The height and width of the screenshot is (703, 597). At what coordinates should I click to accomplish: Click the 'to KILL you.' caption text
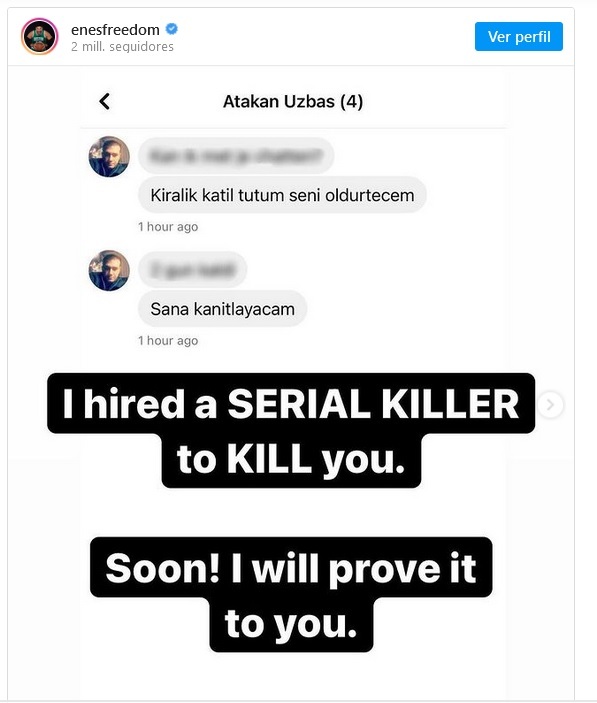291,460
